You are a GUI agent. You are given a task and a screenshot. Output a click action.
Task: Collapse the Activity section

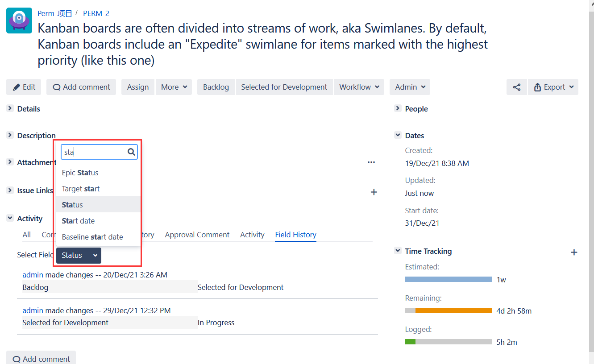pos(10,218)
